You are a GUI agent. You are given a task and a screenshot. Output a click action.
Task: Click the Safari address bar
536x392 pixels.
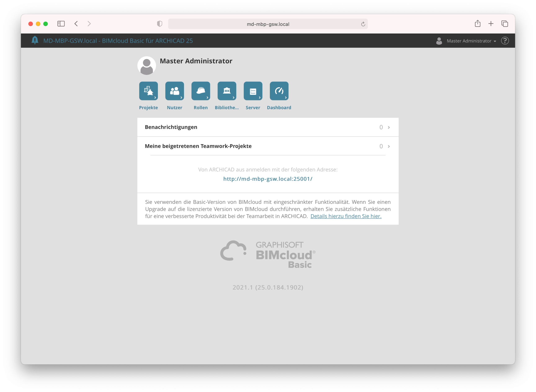tap(268, 24)
